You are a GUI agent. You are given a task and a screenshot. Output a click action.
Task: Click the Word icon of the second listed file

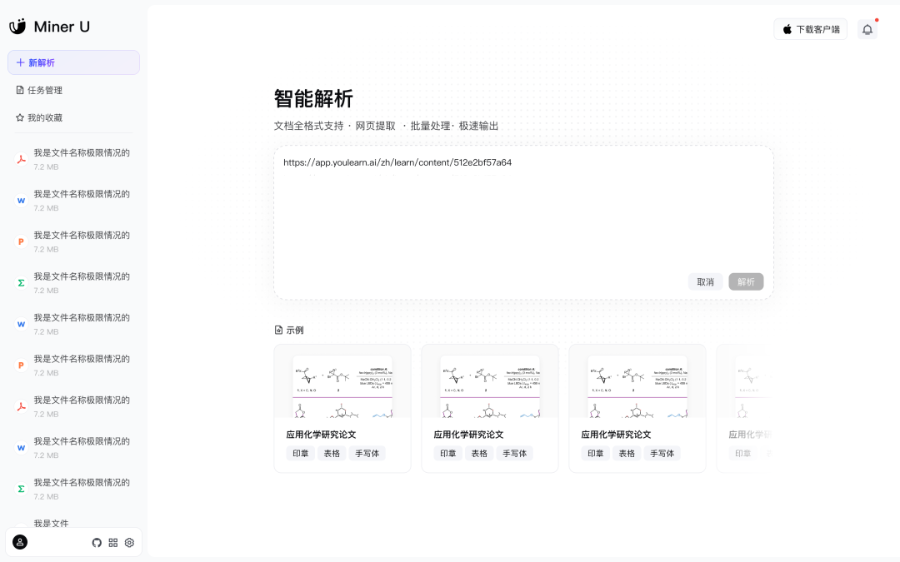point(21,201)
